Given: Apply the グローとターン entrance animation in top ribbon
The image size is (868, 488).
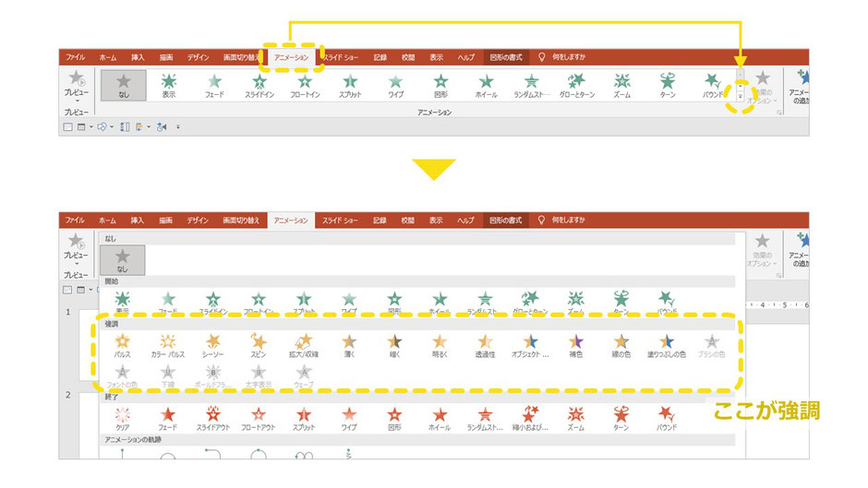Looking at the screenshot, I should pos(577,86).
